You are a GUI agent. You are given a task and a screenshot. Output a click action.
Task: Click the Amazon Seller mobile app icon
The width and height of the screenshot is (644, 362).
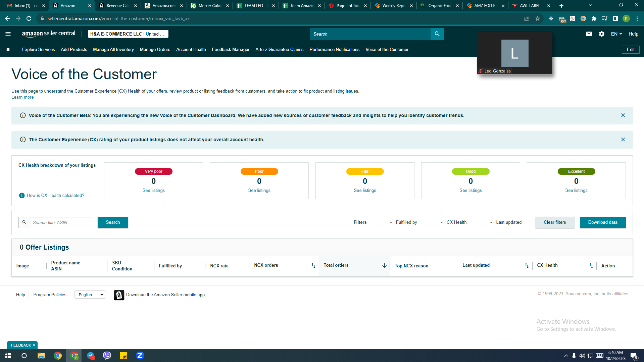click(119, 295)
